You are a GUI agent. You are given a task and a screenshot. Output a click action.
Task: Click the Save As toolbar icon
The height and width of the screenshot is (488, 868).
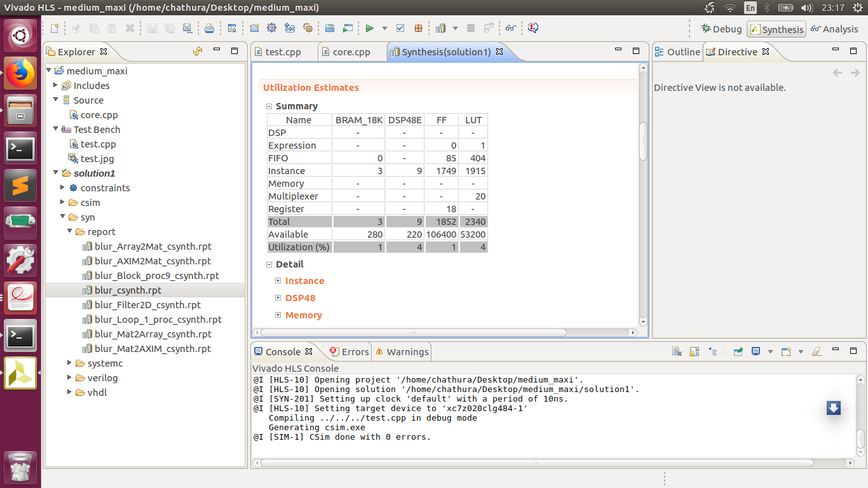(x=187, y=29)
